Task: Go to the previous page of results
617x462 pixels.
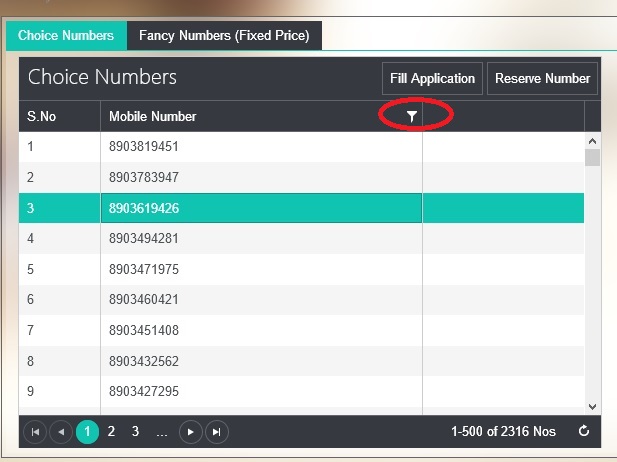Action: pos(61,432)
